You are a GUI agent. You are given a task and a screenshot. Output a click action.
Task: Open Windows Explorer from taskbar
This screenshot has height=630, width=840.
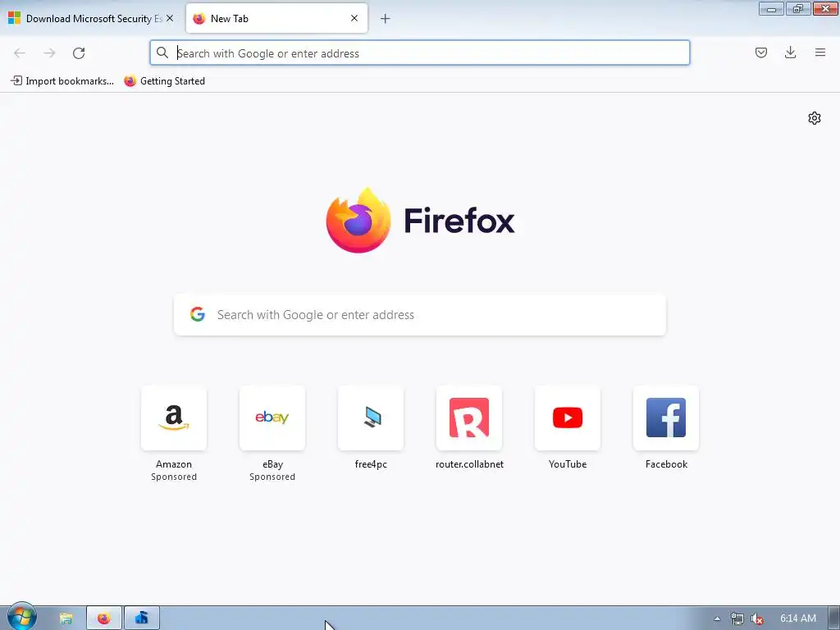pyautogui.click(x=66, y=619)
